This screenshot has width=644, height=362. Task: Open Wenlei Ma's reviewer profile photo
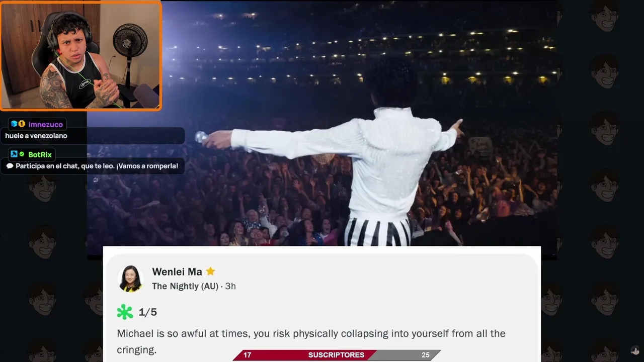tap(130, 279)
